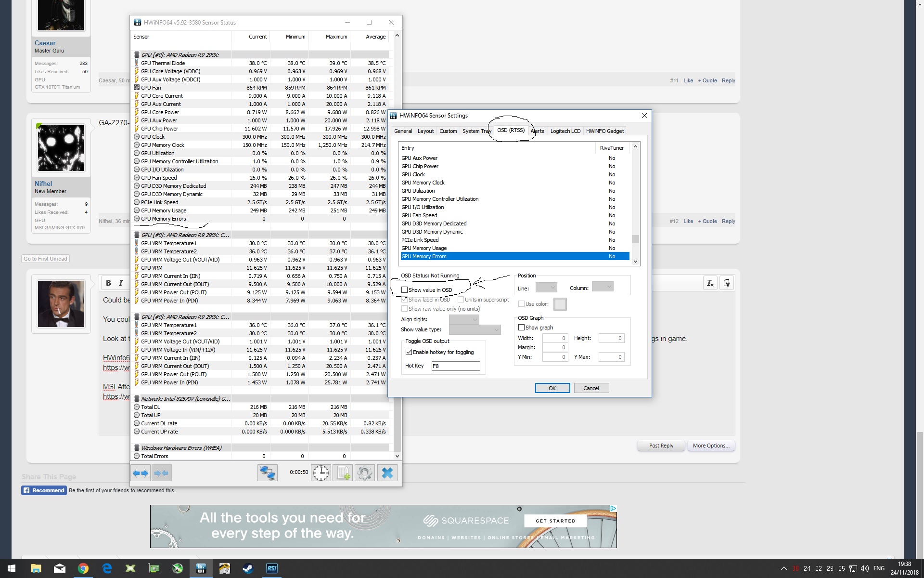Image resolution: width=924 pixels, height=578 pixels.
Task: Close sensors with the blue X icon
Action: point(387,473)
